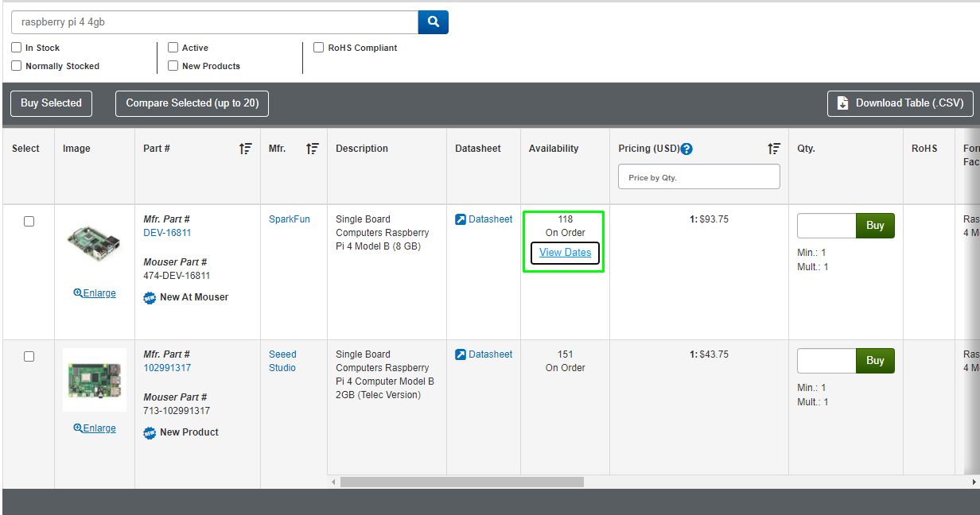The image size is (980, 515).
Task: Open part link 102991317
Action: (x=167, y=368)
